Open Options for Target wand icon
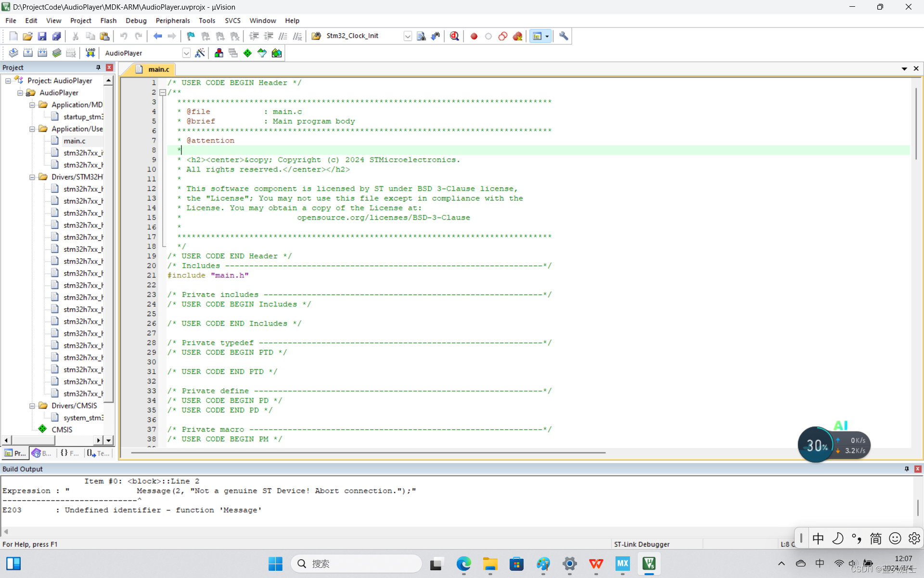 pos(200,53)
